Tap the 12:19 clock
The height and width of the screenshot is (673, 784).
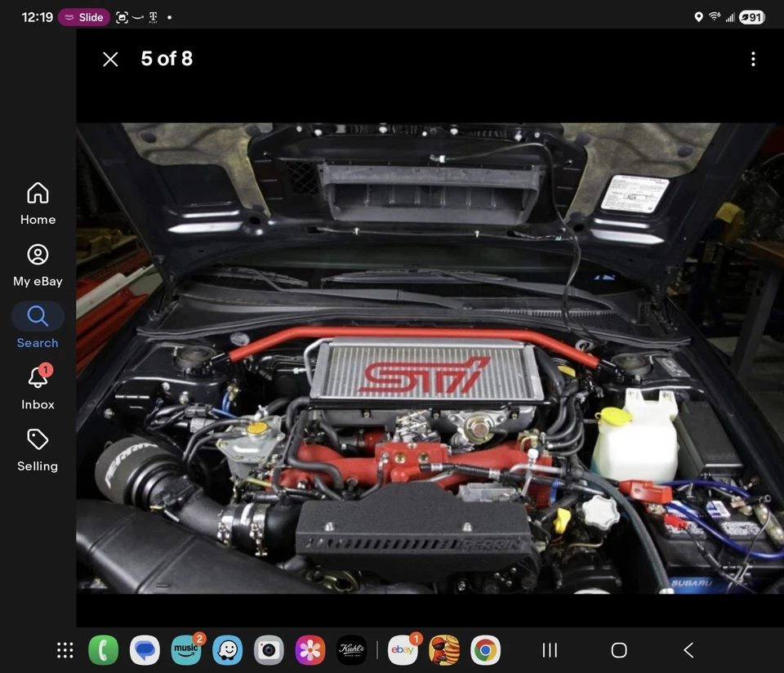point(37,17)
